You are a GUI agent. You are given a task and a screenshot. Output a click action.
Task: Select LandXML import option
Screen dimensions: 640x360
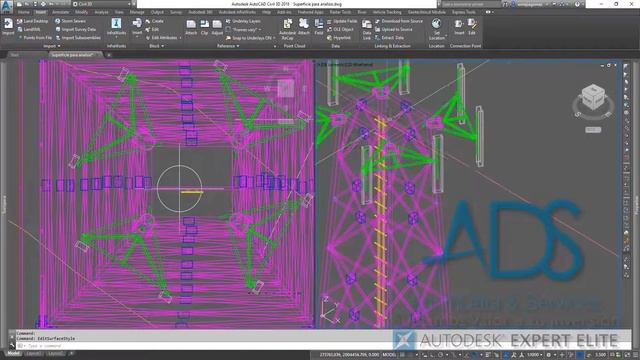point(29,29)
